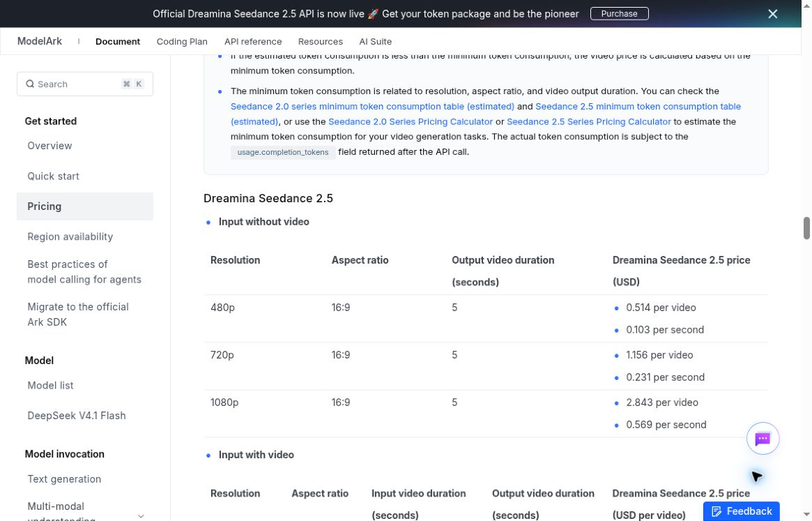Open Best practices of model calling for agents
The width and height of the screenshot is (812, 521).
85,271
